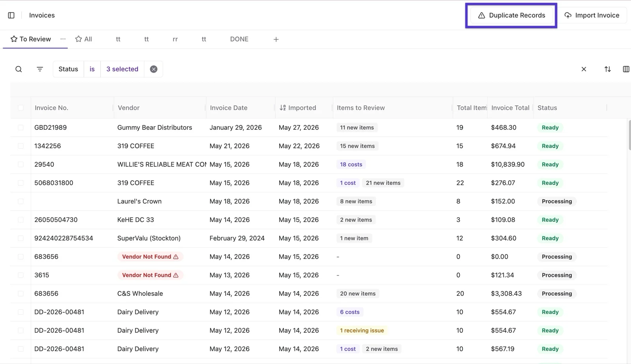Open the filter lines icon
The image size is (631, 364).
tap(40, 69)
